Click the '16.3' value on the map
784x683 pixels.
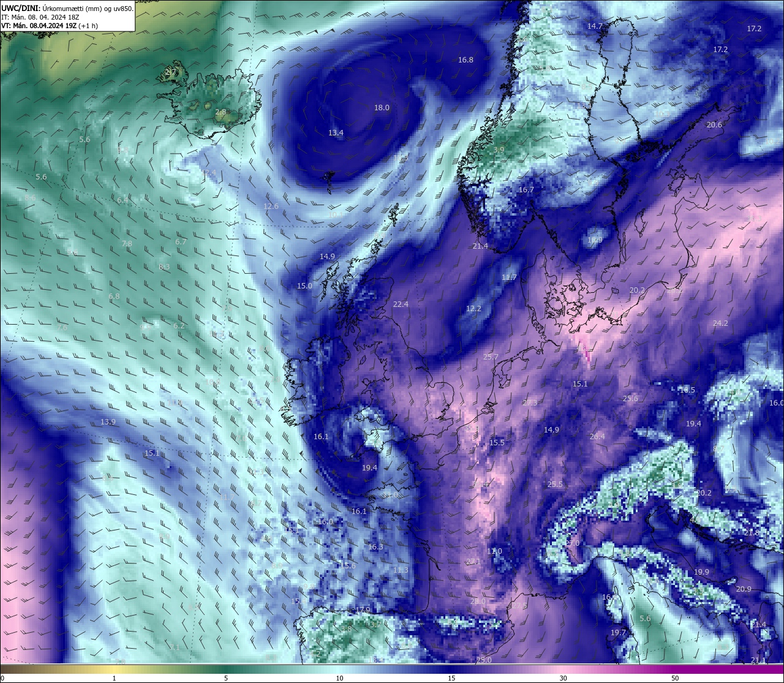pyautogui.click(x=375, y=546)
